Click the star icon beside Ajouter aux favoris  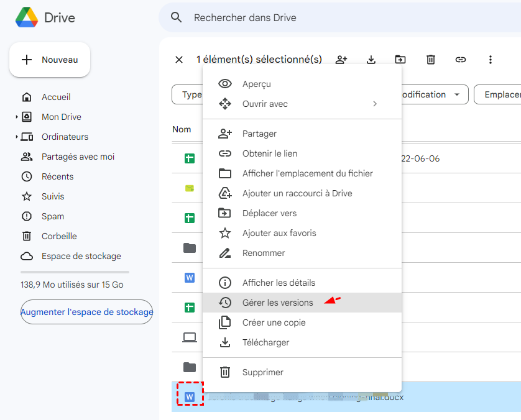[225, 233]
